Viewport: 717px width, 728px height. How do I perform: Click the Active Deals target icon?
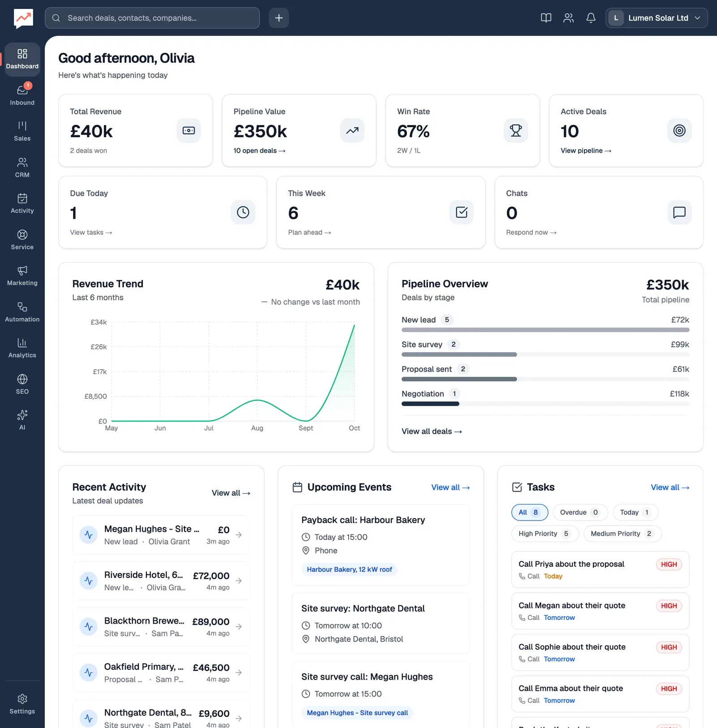click(x=679, y=130)
